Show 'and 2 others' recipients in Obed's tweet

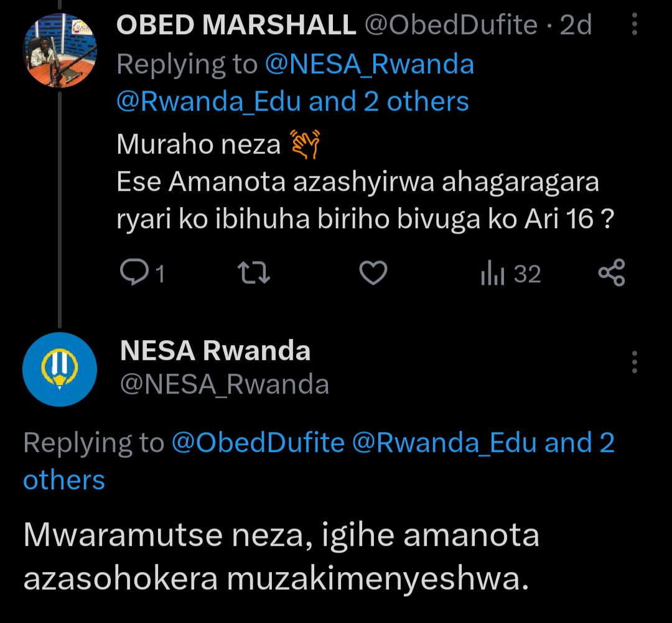(389, 101)
